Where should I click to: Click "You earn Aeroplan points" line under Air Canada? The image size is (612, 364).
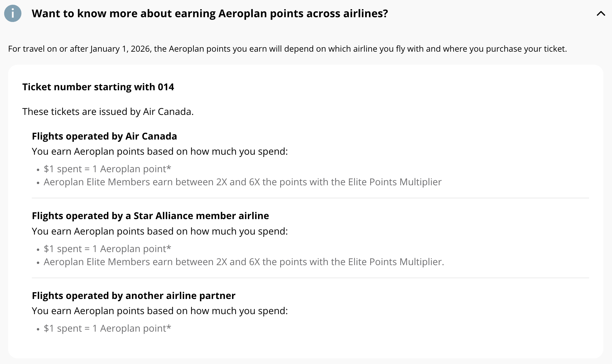tap(160, 151)
